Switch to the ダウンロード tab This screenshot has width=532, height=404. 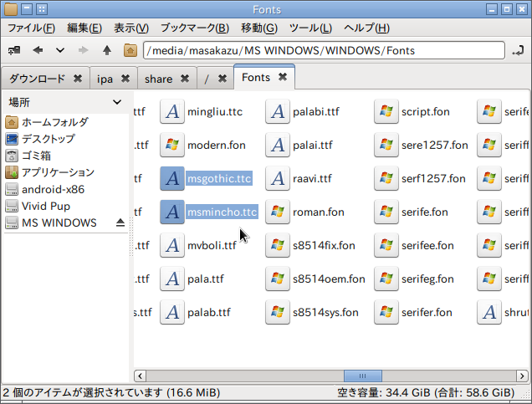(x=37, y=79)
